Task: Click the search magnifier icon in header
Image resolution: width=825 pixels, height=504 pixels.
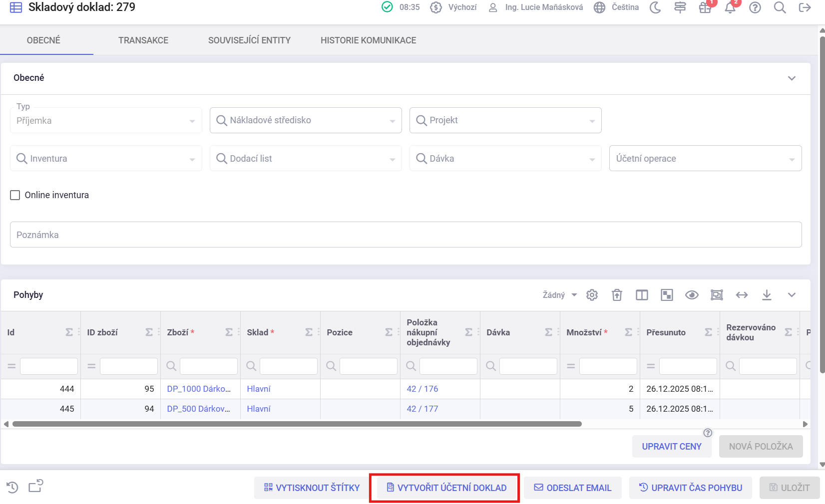Action: (x=780, y=7)
